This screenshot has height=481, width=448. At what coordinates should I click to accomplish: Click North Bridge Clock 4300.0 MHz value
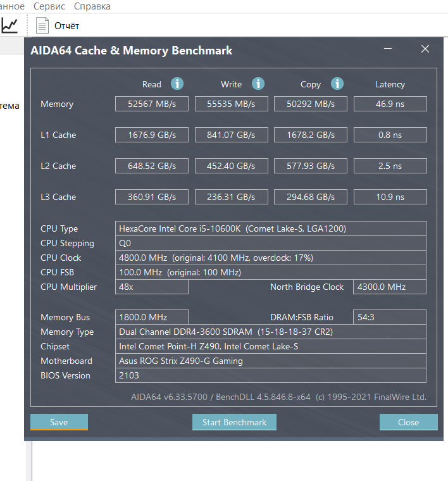[x=390, y=287]
